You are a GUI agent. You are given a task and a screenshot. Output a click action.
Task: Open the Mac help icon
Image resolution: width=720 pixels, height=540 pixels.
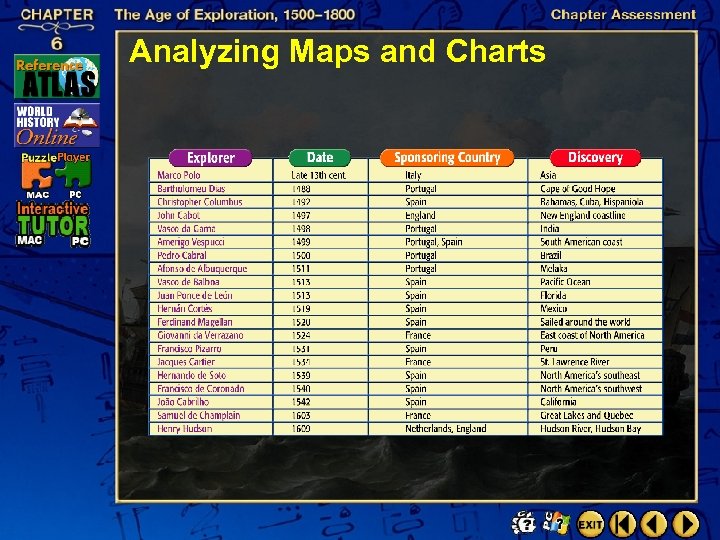tap(524, 523)
